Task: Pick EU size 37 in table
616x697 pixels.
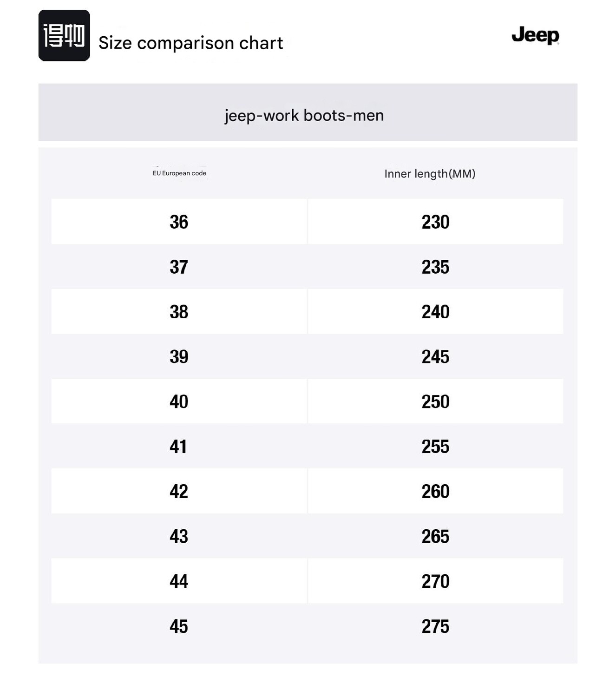Action: tap(179, 267)
